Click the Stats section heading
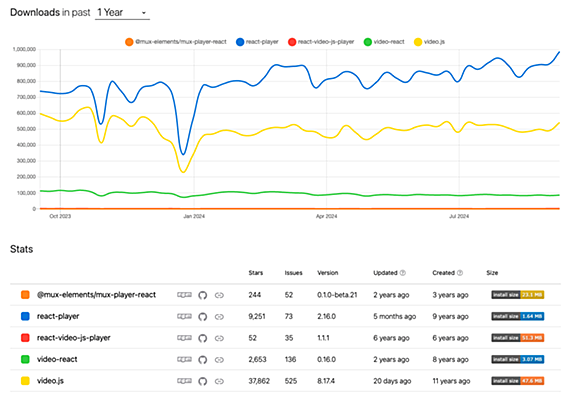Image resolution: width=586 pixels, height=402 pixels. pos(21,249)
